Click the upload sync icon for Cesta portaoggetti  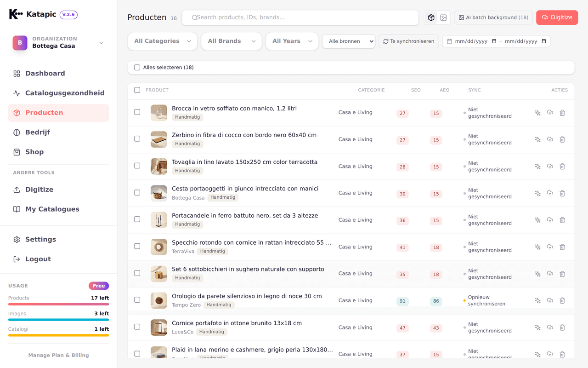(550, 193)
